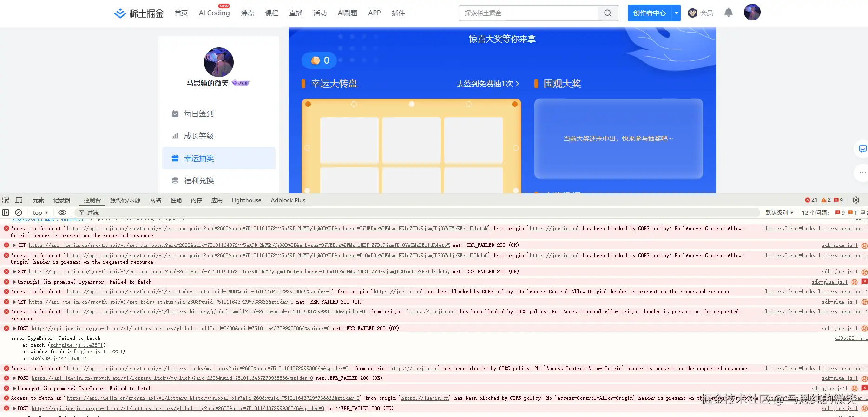This screenshot has height=417, width=868.
Task: Click the ore count 0 badge
Action: pyautogui.click(x=320, y=60)
